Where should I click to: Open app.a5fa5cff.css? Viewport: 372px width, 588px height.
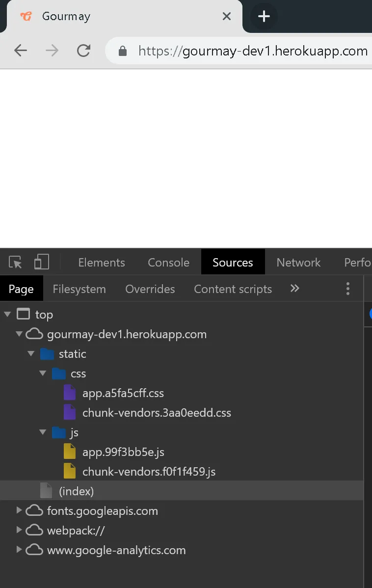coord(123,393)
